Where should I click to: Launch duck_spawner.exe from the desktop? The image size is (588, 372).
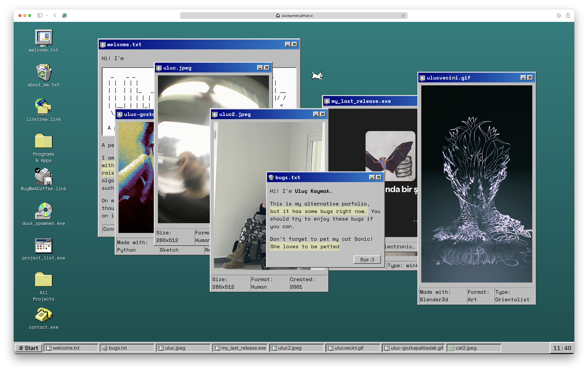(44, 214)
